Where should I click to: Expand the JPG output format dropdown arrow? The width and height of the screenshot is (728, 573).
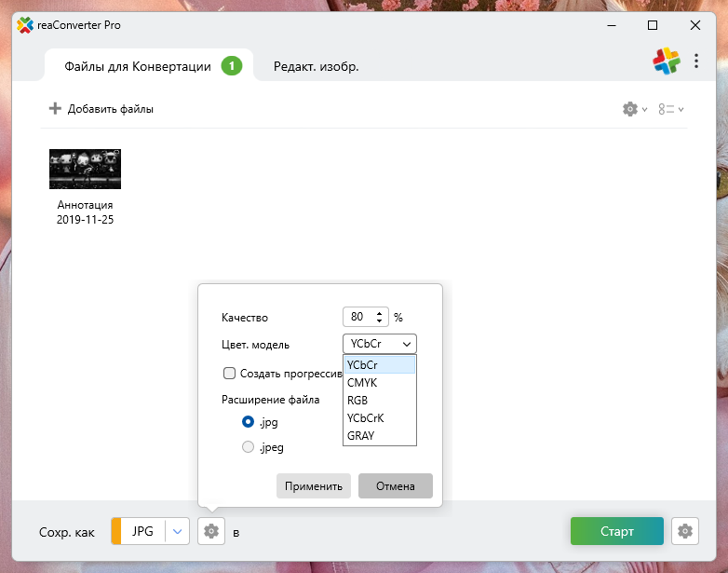(178, 531)
